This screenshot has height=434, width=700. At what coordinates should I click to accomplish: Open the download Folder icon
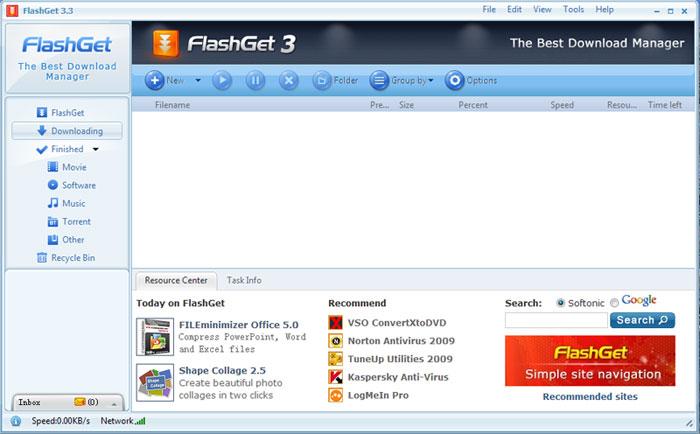coord(321,80)
